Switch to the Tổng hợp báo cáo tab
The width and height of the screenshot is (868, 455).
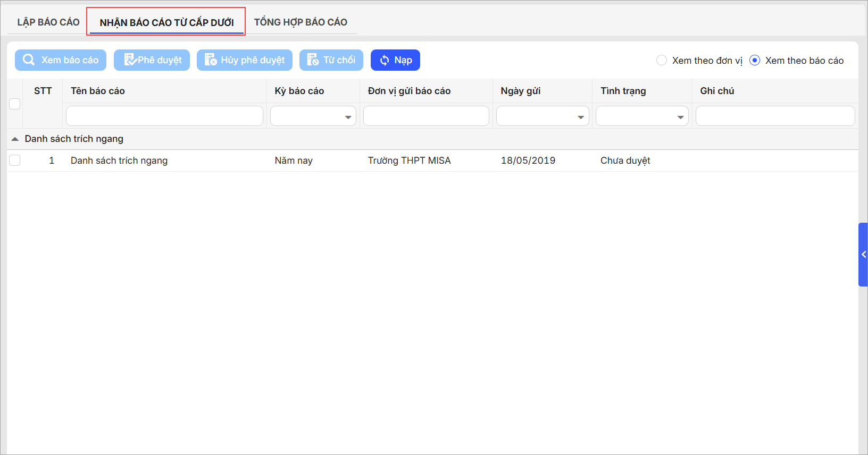[x=301, y=22]
